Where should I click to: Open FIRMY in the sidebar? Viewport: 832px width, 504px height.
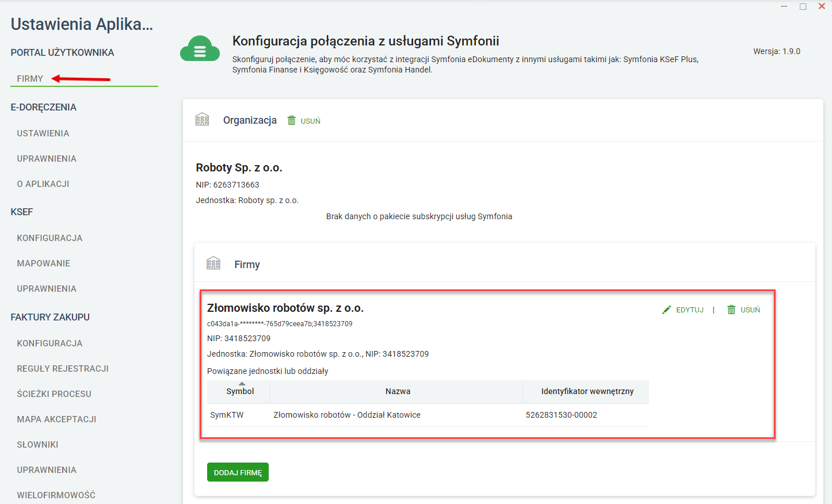[30, 79]
